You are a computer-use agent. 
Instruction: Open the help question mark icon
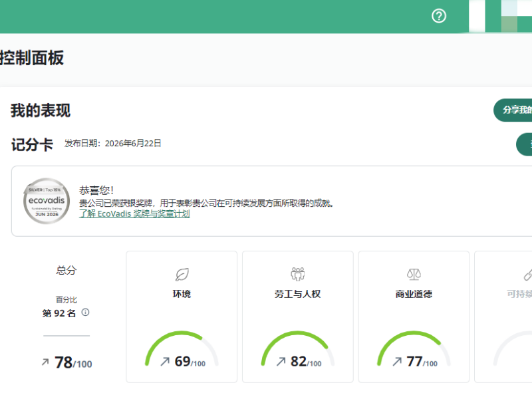(x=439, y=16)
